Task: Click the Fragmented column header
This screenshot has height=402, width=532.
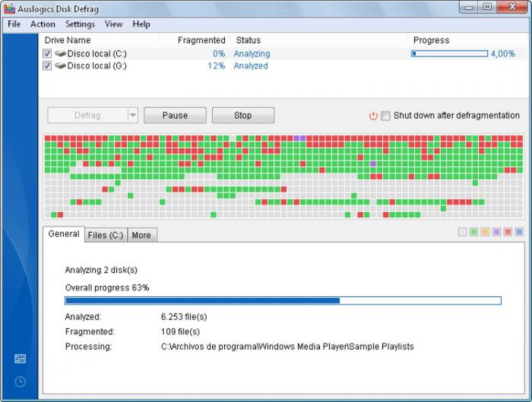Action: point(201,40)
